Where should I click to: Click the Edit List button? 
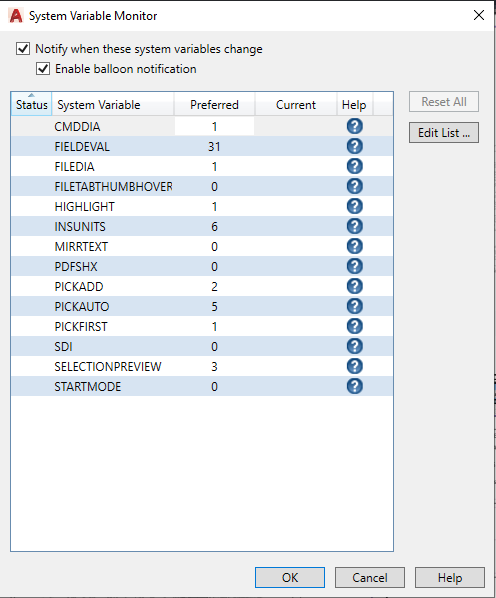point(444,133)
